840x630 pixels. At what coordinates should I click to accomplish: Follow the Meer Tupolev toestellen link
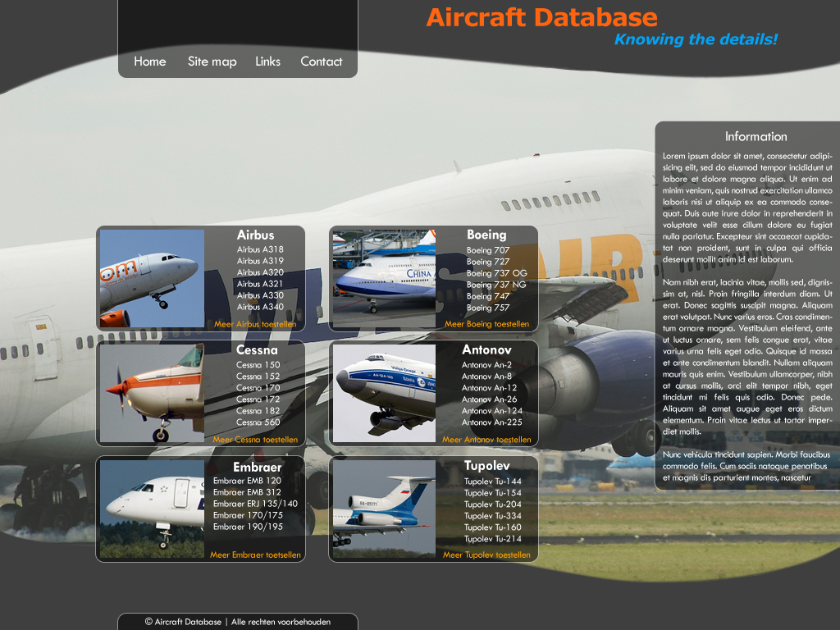click(x=486, y=555)
